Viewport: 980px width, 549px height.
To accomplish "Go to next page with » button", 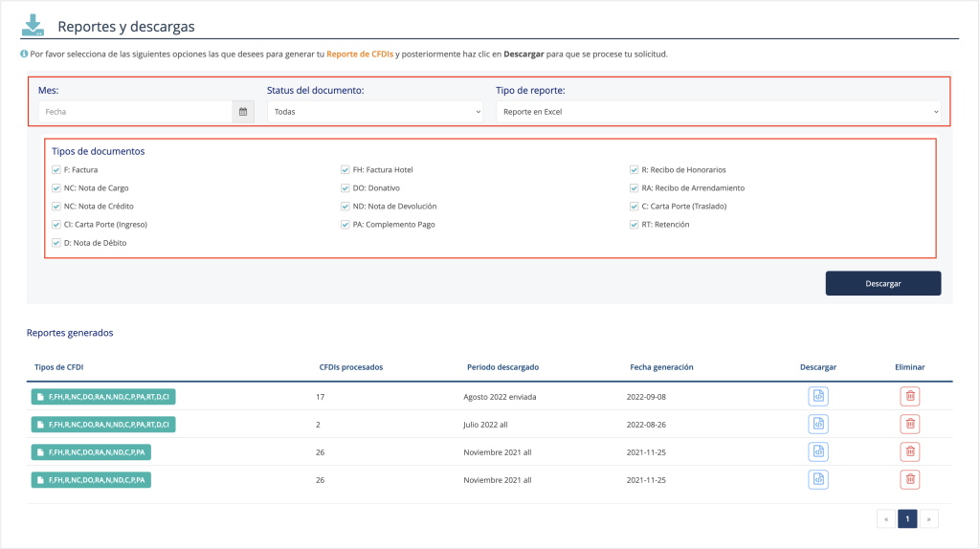I will (928, 519).
